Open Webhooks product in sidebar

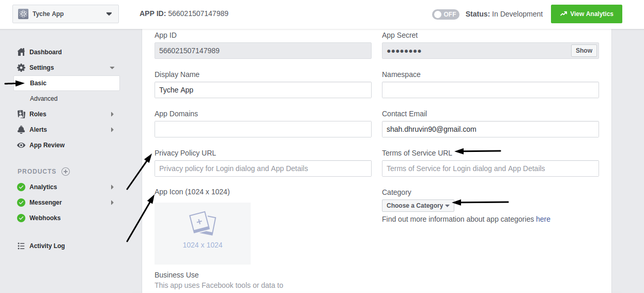pyautogui.click(x=45, y=218)
